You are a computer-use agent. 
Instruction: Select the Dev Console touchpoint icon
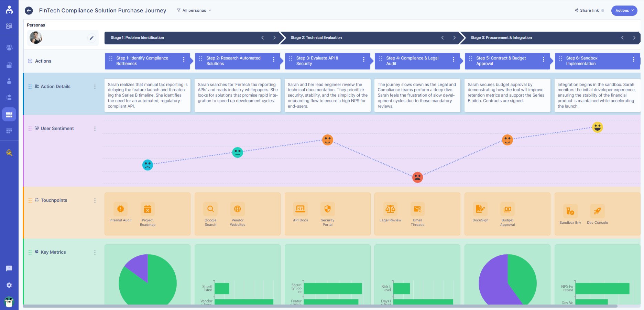(x=598, y=209)
